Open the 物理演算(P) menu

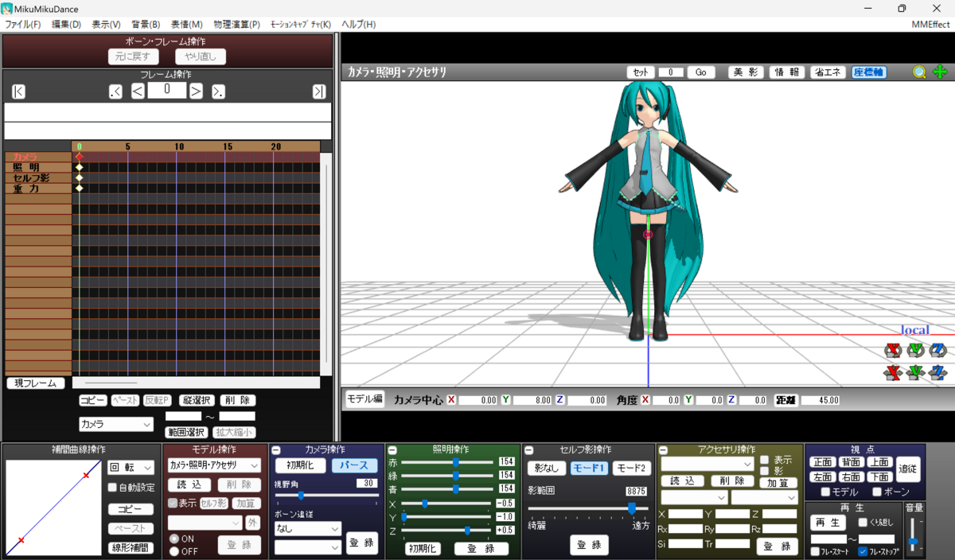(x=236, y=25)
